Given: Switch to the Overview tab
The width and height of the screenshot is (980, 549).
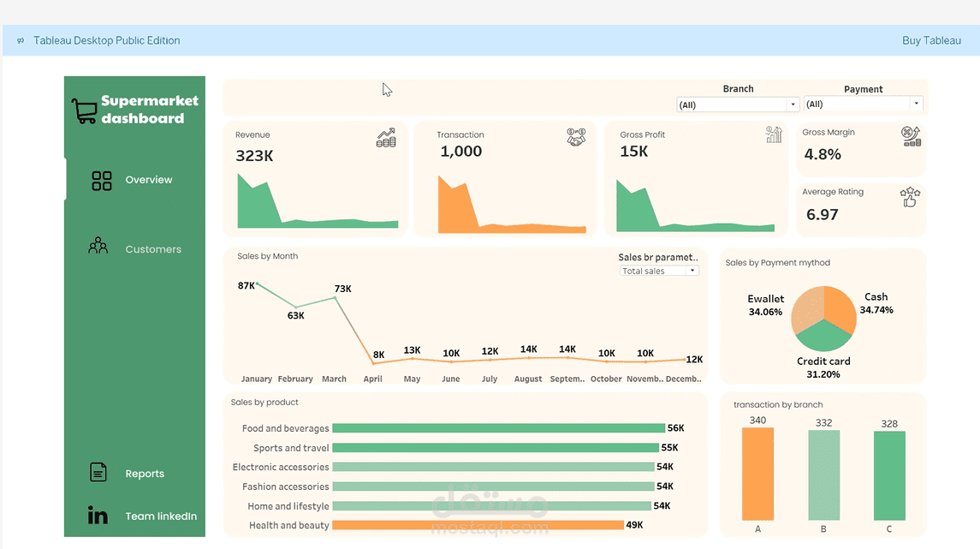Looking at the screenshot, I should (148, 180).
